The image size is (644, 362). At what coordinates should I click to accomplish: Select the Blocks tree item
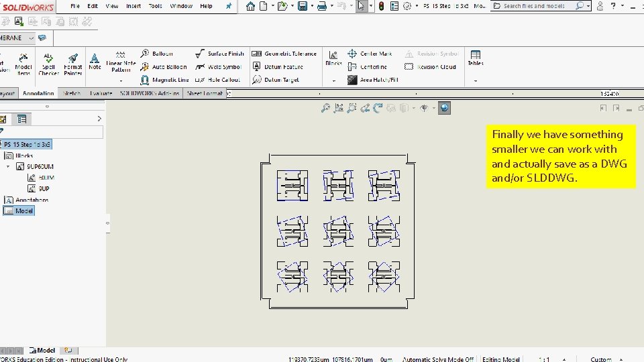click(19, 156)
